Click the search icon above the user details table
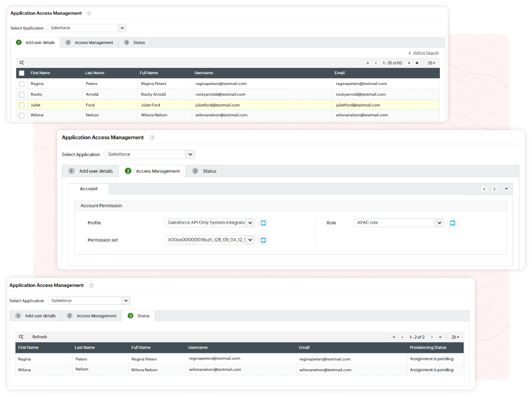Viewport: 532px width, 397px height. coord(21,62)
